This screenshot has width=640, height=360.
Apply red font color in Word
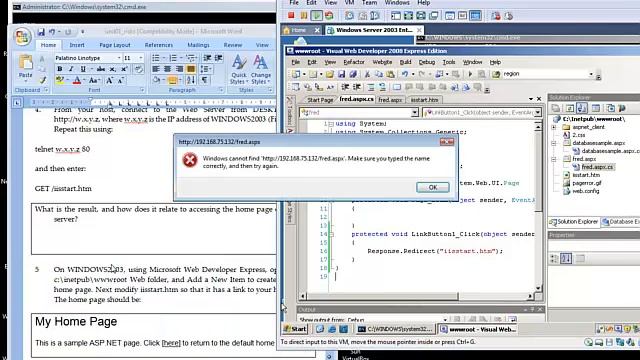click(x=77, y=80)
